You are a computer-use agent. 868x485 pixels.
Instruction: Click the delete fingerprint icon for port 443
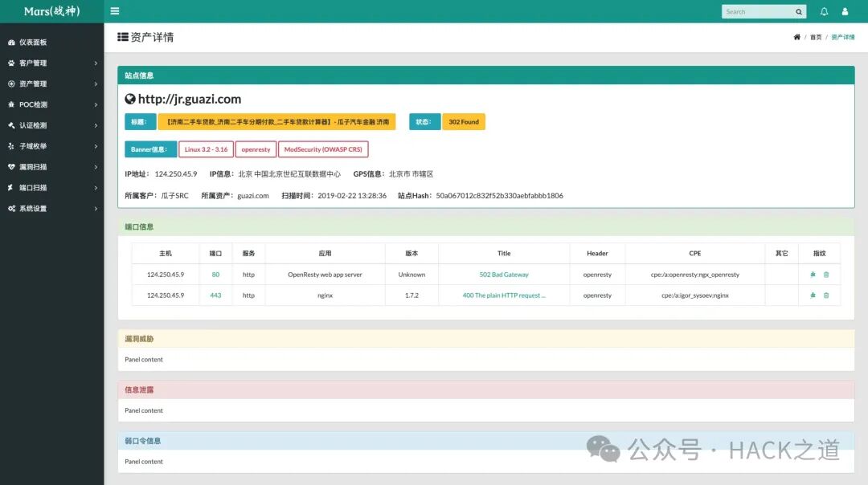[x=826, y=295]
